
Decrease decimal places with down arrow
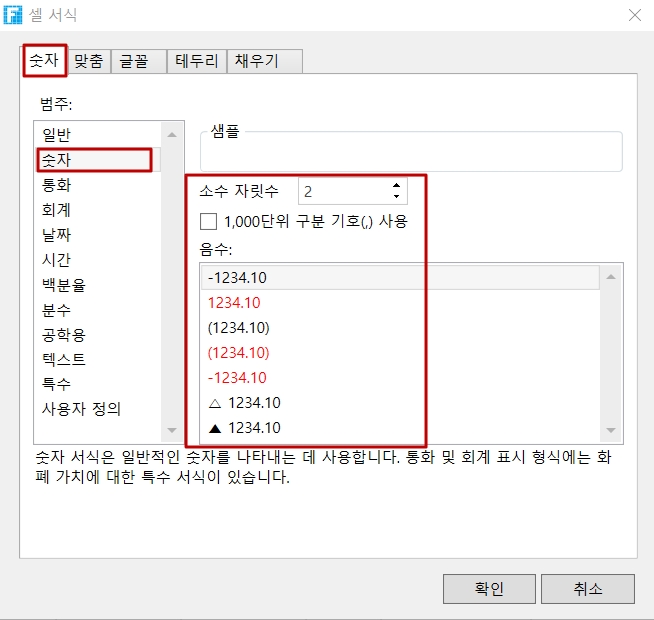point(397,196)
